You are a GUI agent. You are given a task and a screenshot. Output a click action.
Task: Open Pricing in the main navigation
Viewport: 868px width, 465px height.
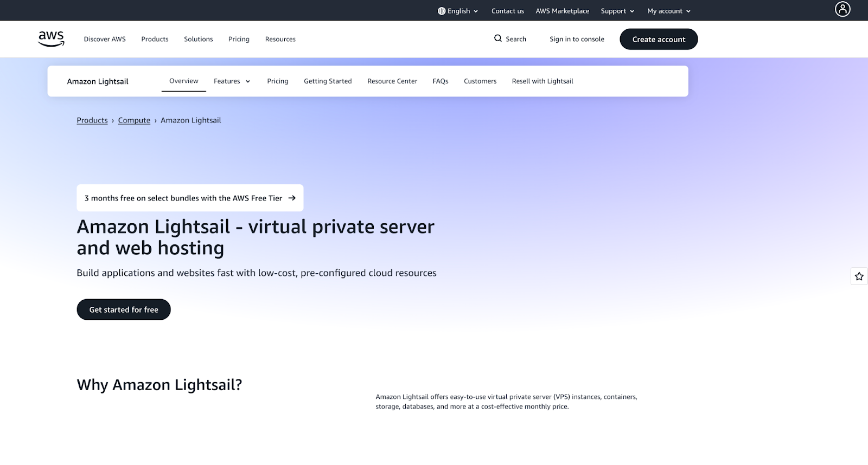[x=239, y=39]
